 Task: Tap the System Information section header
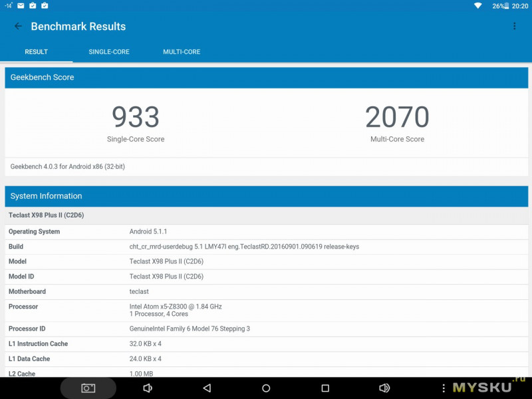click(267, 196)
